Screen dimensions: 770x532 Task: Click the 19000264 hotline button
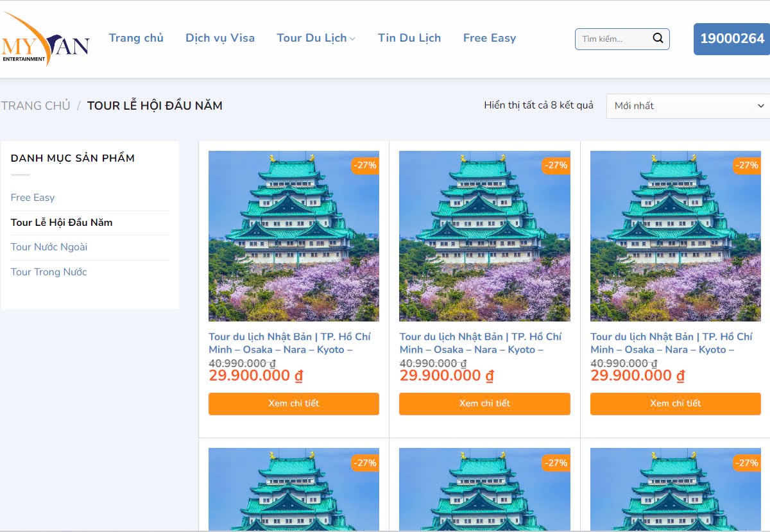point(732,39)
